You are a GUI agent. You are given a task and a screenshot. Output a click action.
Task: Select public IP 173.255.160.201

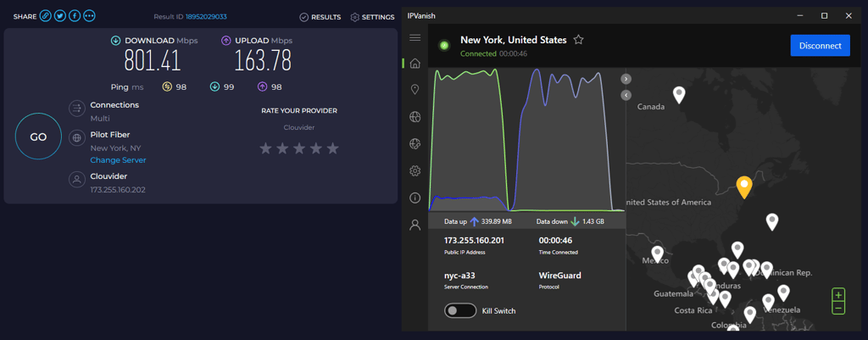(475, 240)
